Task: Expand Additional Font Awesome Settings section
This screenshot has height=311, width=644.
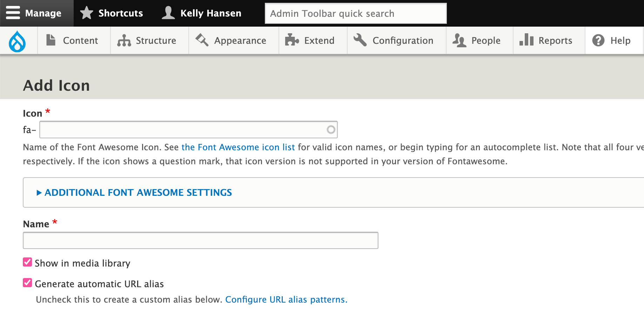Action: tap(138, 193)
